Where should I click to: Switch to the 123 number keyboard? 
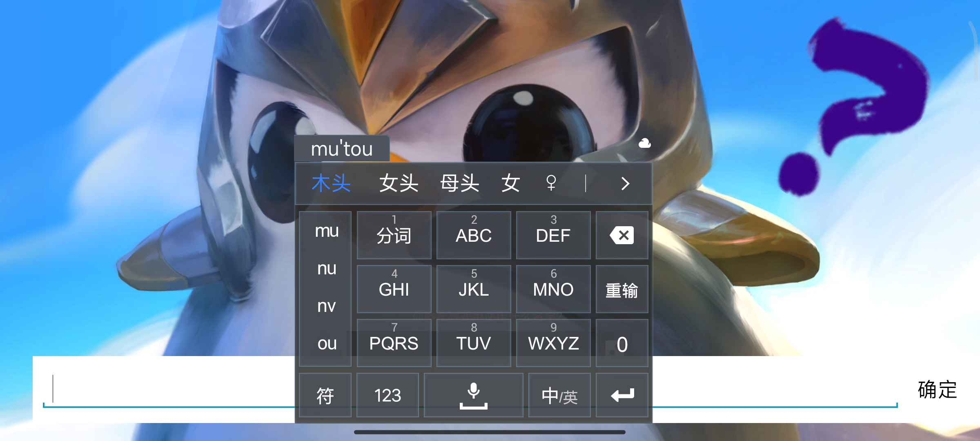click(x=388, y=395)
